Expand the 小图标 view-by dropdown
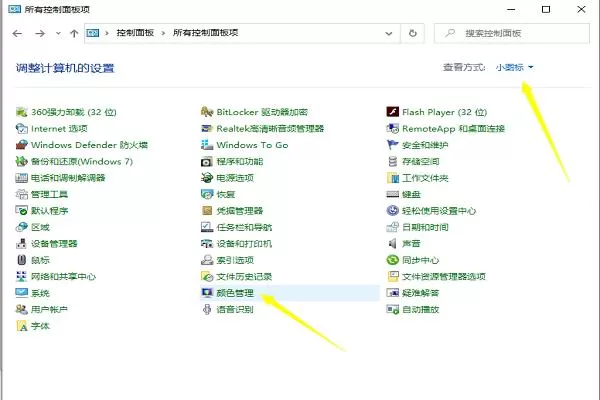Image resolution: width=600 pixels, height=400 pixels. click(514, 67)
